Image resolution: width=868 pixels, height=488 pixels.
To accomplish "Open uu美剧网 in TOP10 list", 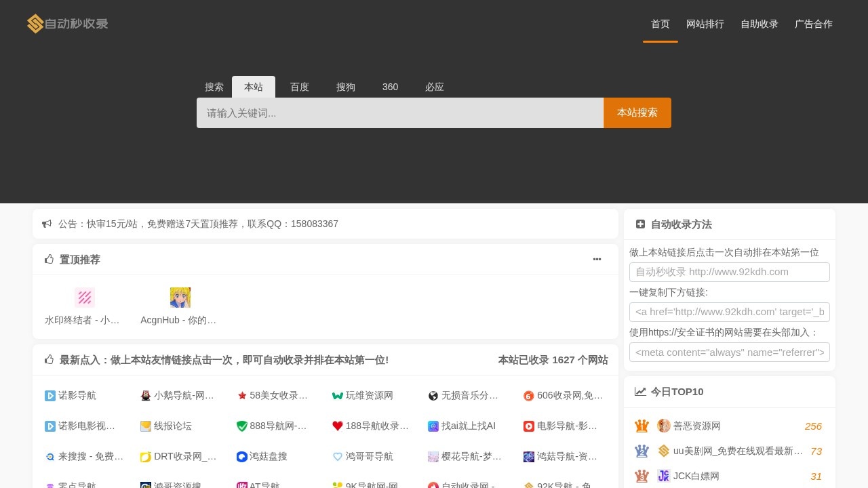I will [x=738, y=451].
